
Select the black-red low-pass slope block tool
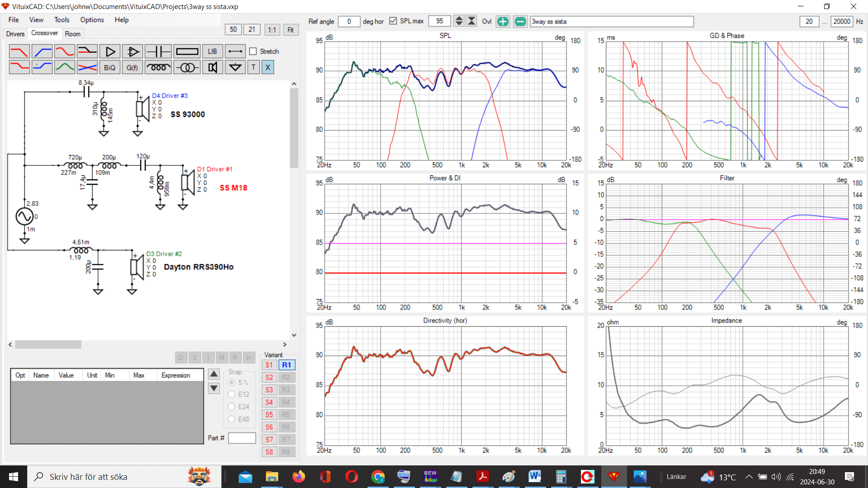(x=87, y=52)
